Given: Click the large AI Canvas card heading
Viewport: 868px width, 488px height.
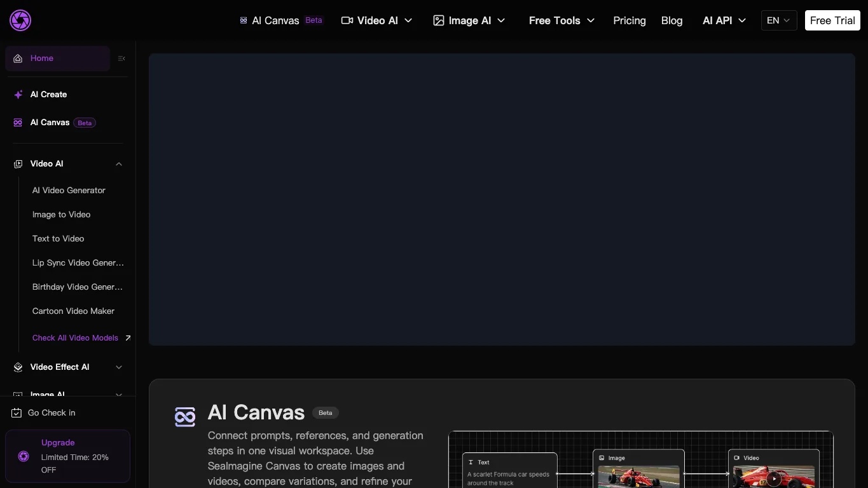Looking at the screenshot, I should tap(256, 412).
